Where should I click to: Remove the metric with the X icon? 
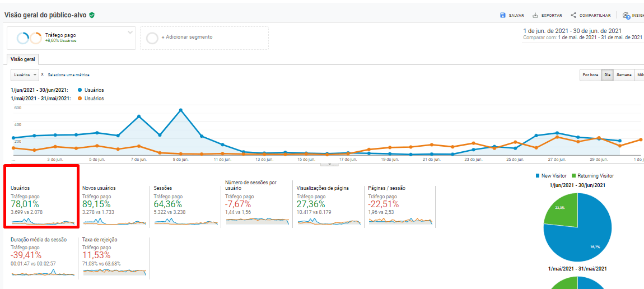(x=43, y=74)
